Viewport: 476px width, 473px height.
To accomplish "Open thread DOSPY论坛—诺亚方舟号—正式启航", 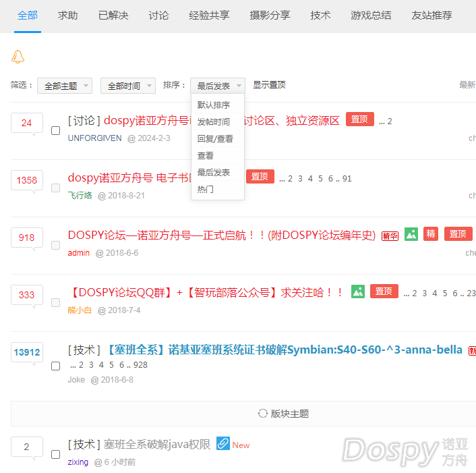I will [x=222, y=235].
